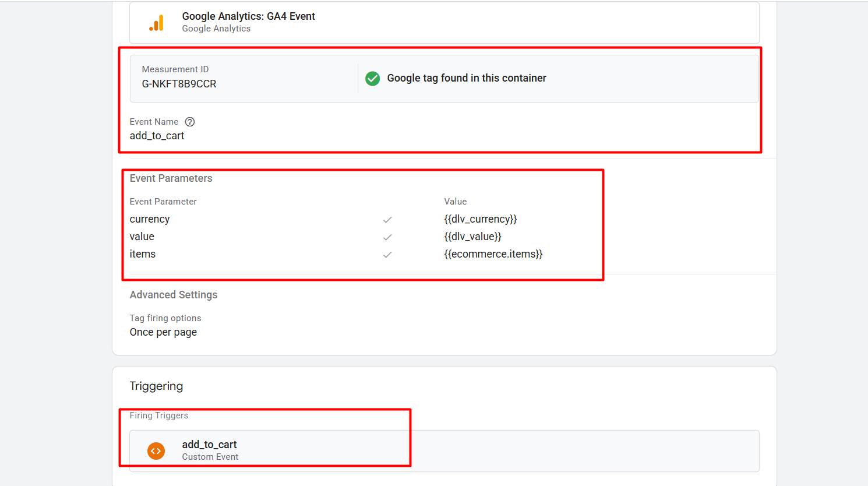Screen dimensions: 868x486
Task: Open the Event Name help tooltip icon
Action: coord(190,122)
